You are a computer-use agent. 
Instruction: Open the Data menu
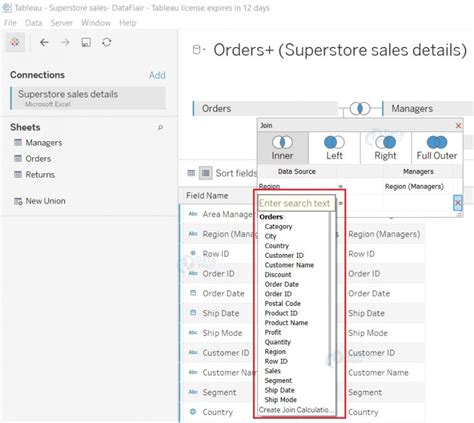pyautogui.click(x=34, y=23)
